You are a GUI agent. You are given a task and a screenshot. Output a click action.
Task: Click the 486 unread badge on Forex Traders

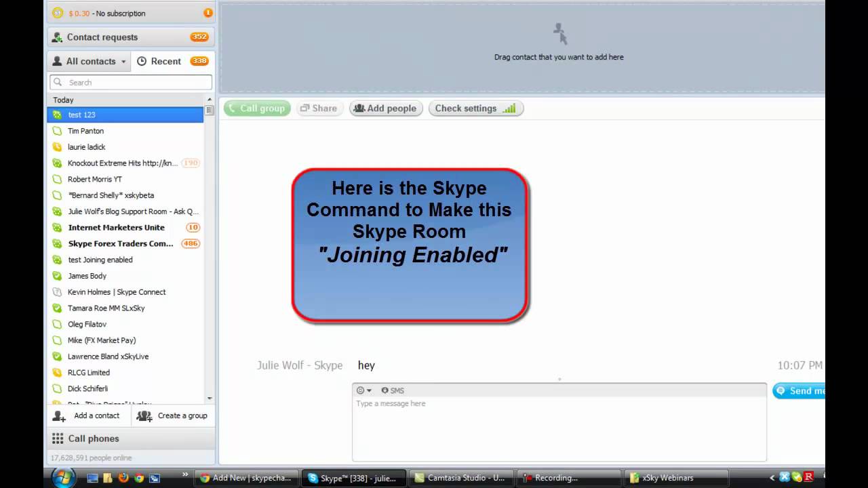(x=191, y=244)
